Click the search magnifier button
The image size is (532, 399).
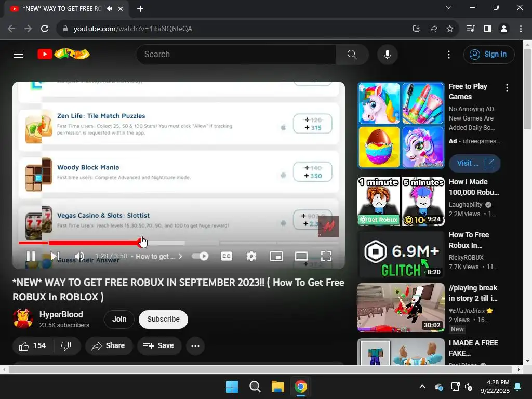tap(352, 54)
